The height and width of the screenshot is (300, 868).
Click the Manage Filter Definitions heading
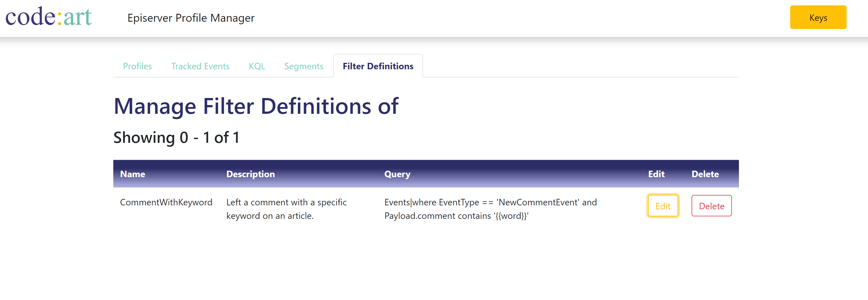click(x=256, y=106)
